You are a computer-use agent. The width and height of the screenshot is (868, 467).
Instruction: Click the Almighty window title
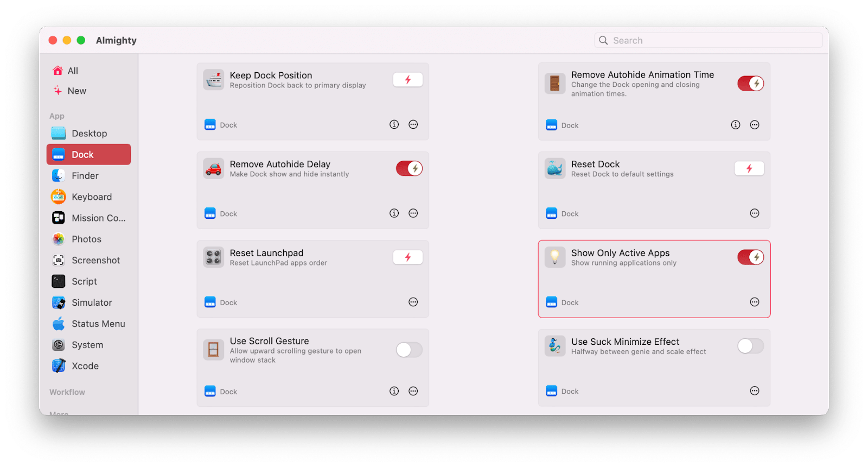pyautogui.click(x=116, y=40)
